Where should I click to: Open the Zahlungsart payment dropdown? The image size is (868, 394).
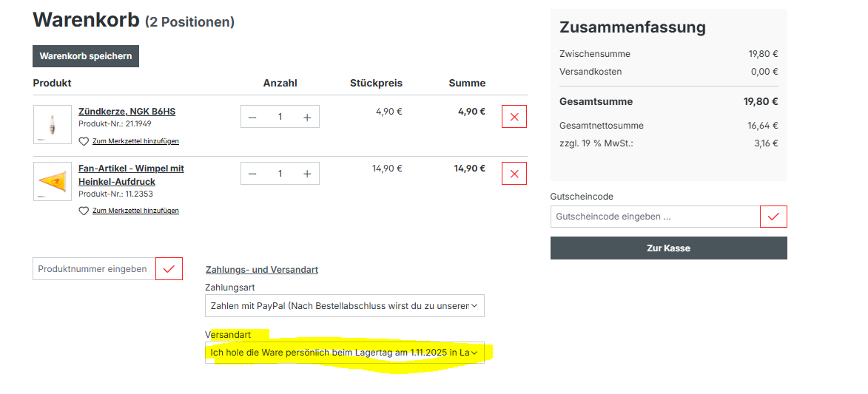click(344, 305)
